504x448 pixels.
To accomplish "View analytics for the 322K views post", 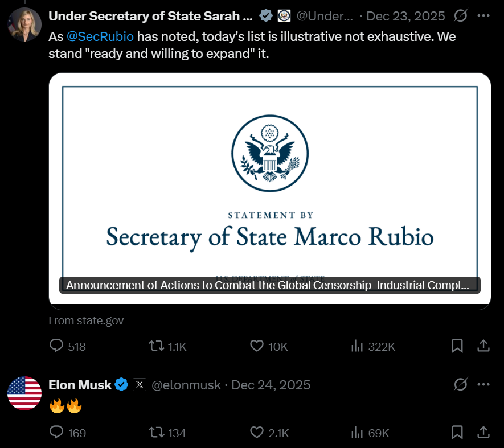I will coord(357,346).
